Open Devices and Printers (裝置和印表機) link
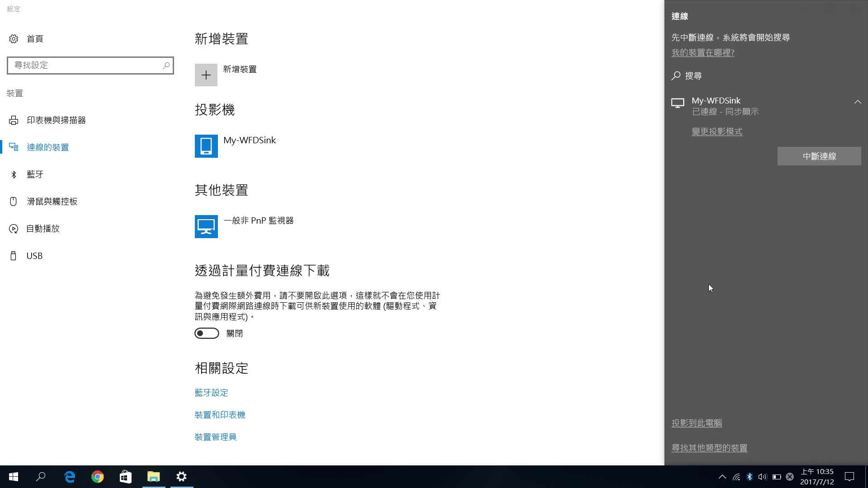Screen dimensions: 868x488 (x=220, y=415)
